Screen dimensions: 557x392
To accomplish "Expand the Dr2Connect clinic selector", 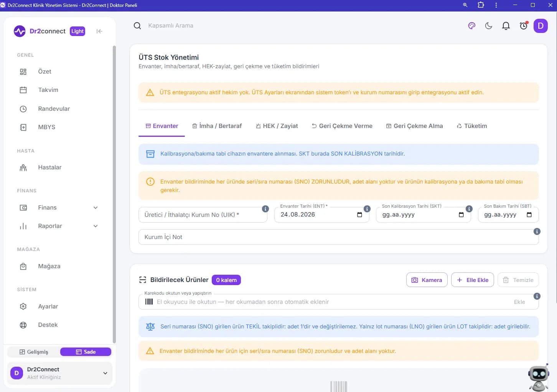I will pyautogui.click(x=59, y=373).
